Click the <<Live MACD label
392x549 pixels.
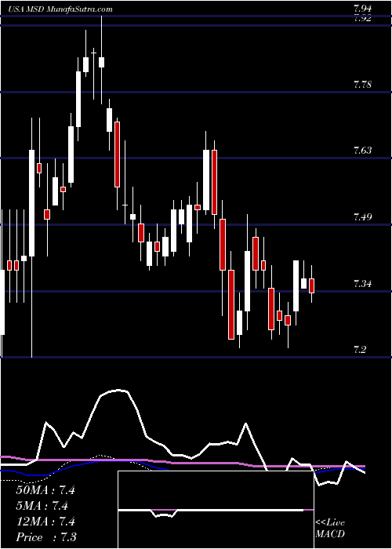click(x=330, y=529)
